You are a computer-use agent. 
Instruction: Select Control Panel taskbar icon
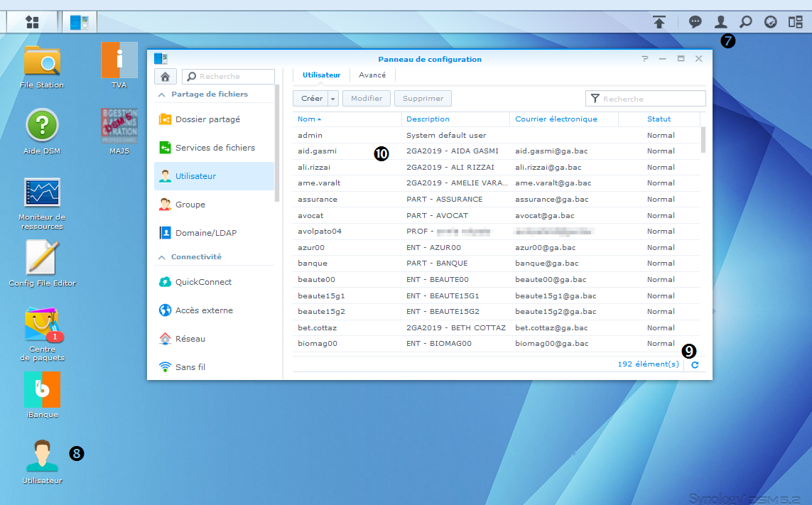pos(80,22)
